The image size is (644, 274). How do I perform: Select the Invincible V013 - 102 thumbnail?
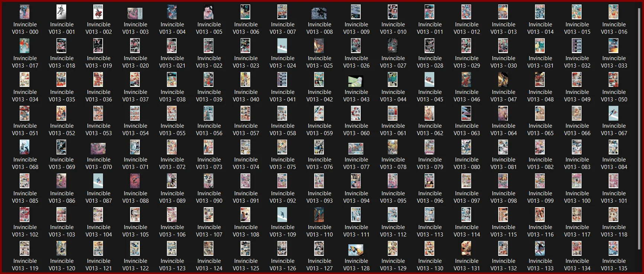(x=25, y=215)
